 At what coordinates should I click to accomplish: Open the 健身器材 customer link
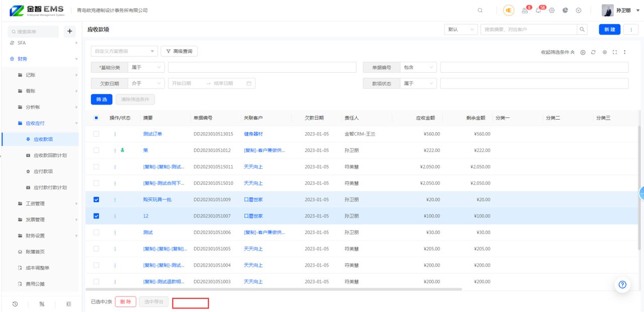[253, 134]
